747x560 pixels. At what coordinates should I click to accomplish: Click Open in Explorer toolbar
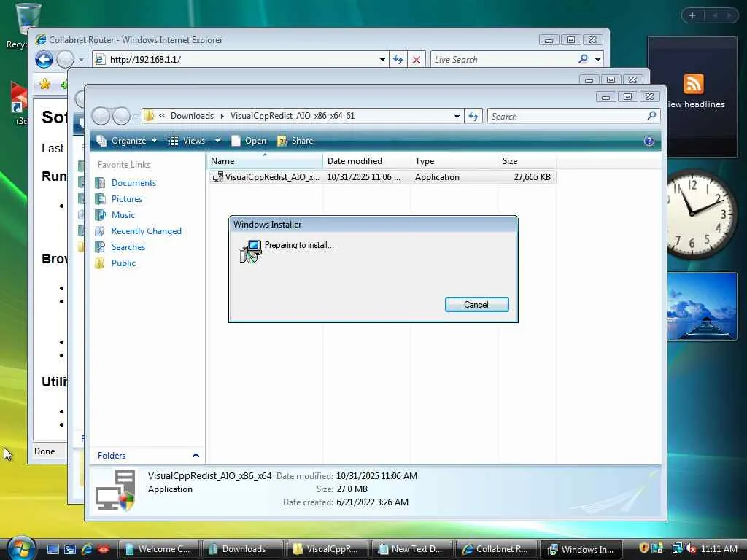point(249,141)
